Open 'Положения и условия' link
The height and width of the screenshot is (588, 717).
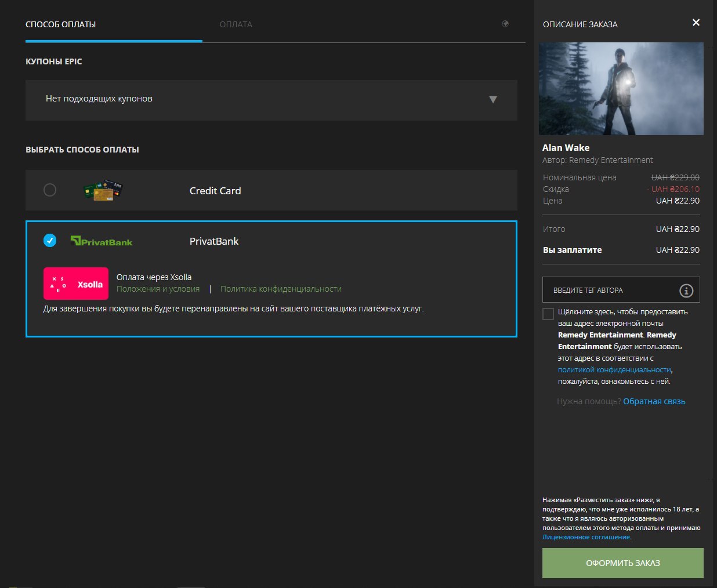[158, 289]
